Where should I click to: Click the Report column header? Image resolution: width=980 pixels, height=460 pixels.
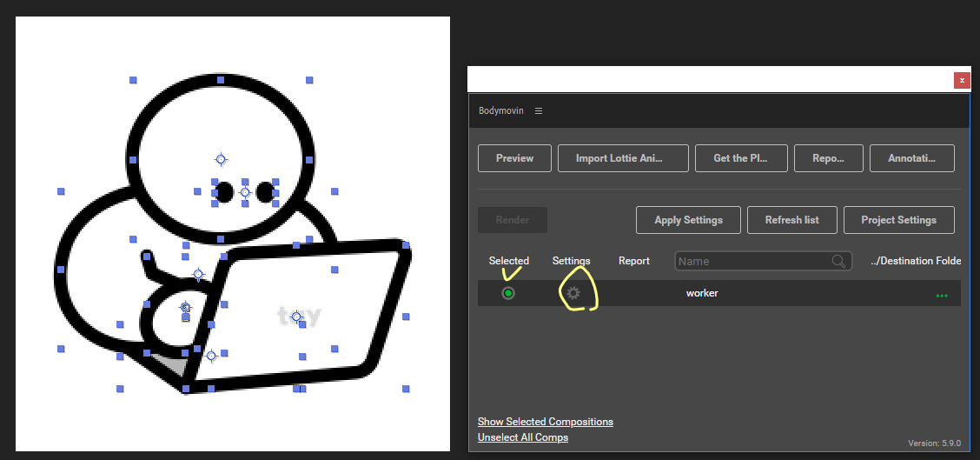click(633, 261)
